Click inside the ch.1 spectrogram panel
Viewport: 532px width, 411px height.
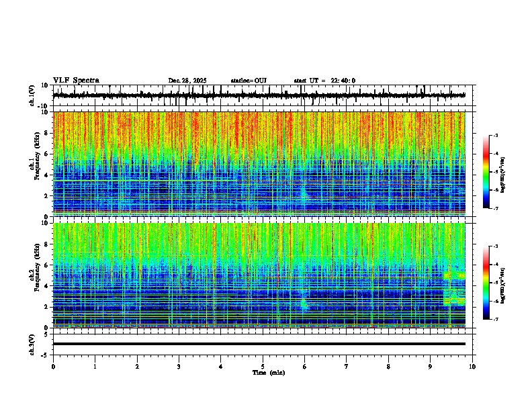[259, 164]
